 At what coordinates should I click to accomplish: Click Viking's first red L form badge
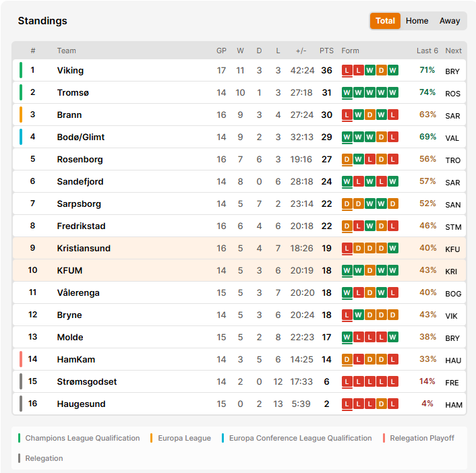click(347, 70)
